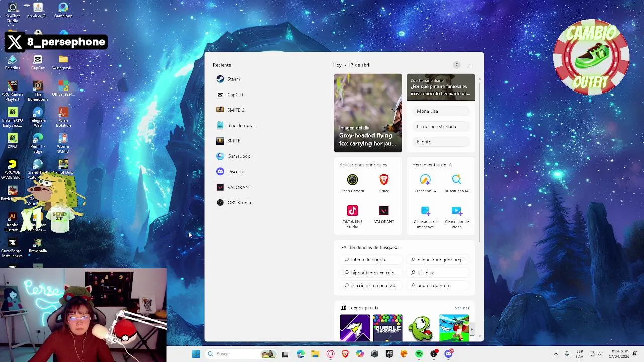Select Worms W.M.D desktop icon

(x=63, y=143)
